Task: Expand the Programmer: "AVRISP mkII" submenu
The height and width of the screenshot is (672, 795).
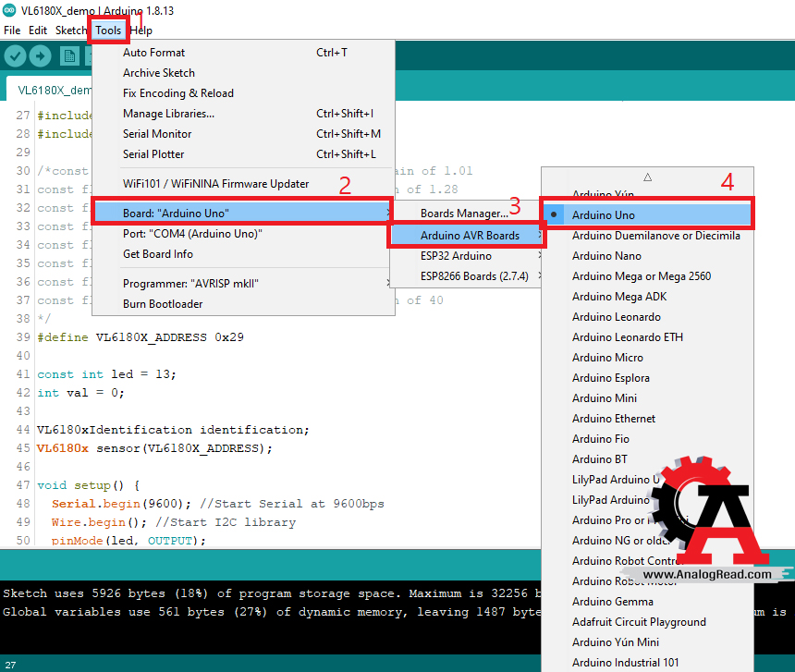Action: tap(243, 283)
